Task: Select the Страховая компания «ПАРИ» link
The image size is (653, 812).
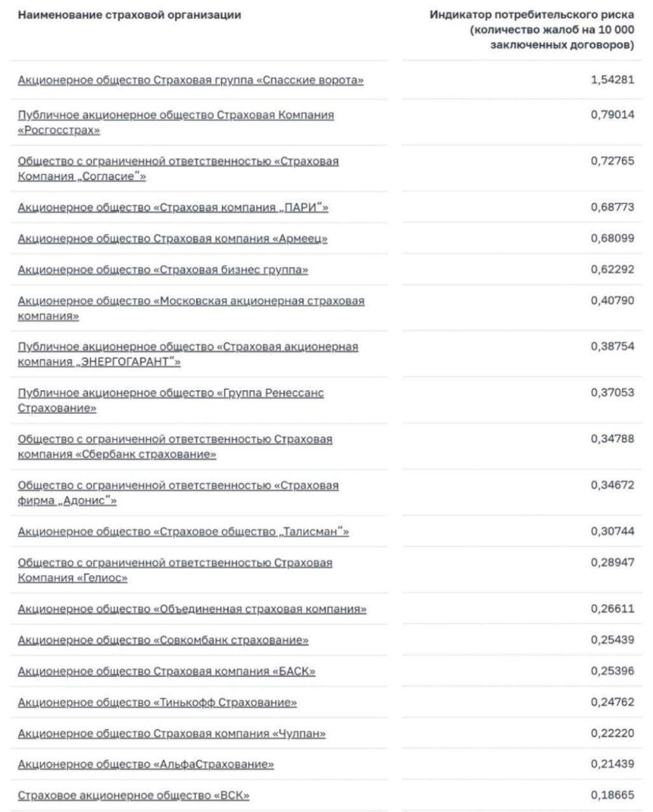Action: [173, 208]
